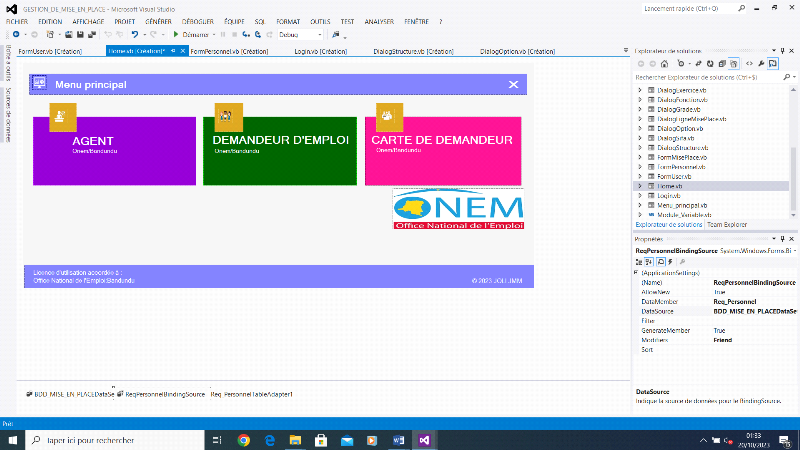Toggle Show All Files in Solution Explorer
Image resolution: width=800 pixels, height=450 pixels.
pyautogui.click(x=734, y=63)
